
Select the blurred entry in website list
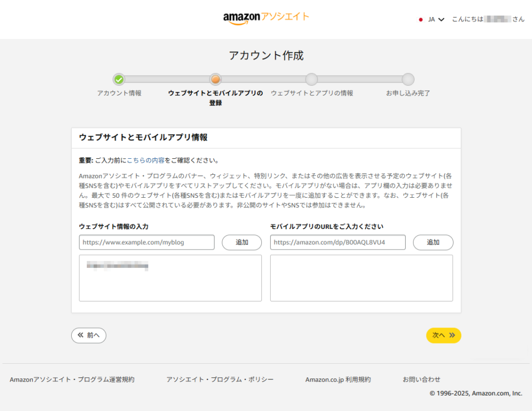click(117, 266)
